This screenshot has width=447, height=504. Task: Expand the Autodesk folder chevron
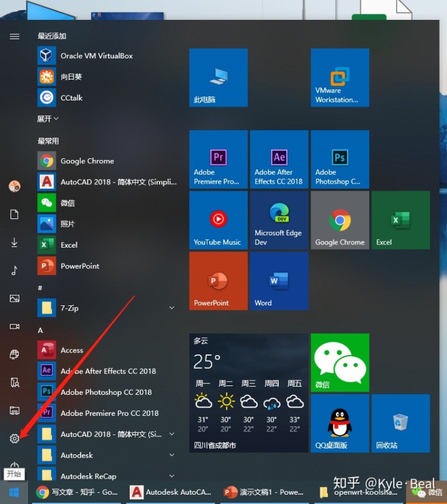pos(172,455)
